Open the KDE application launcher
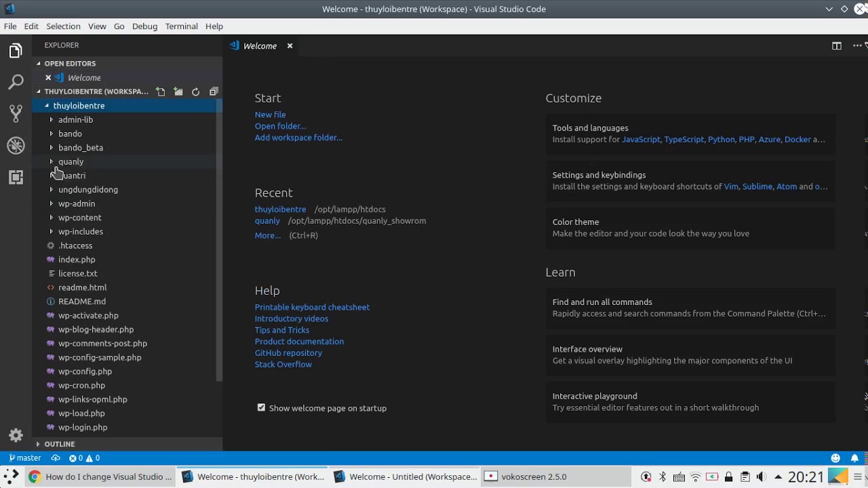Viewport: 868px width, 488px height. click(x=11, y=476)
